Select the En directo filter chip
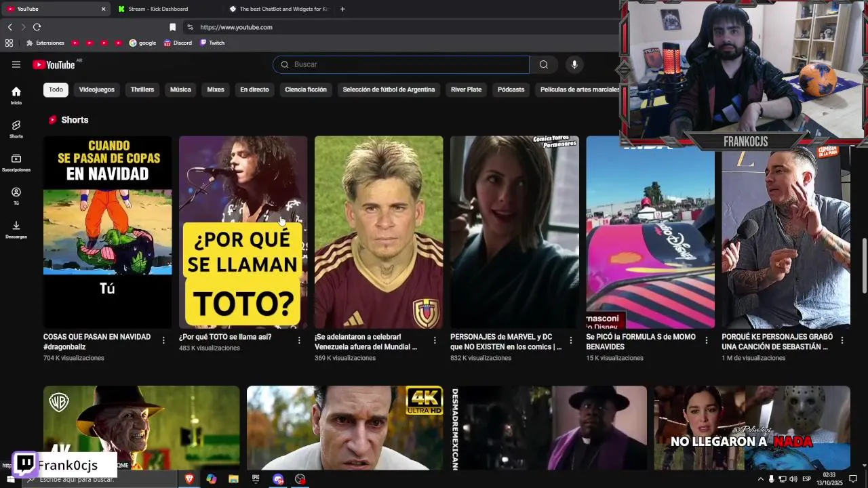The height and width of the screenshot is (488, 868). pos(254,89)
